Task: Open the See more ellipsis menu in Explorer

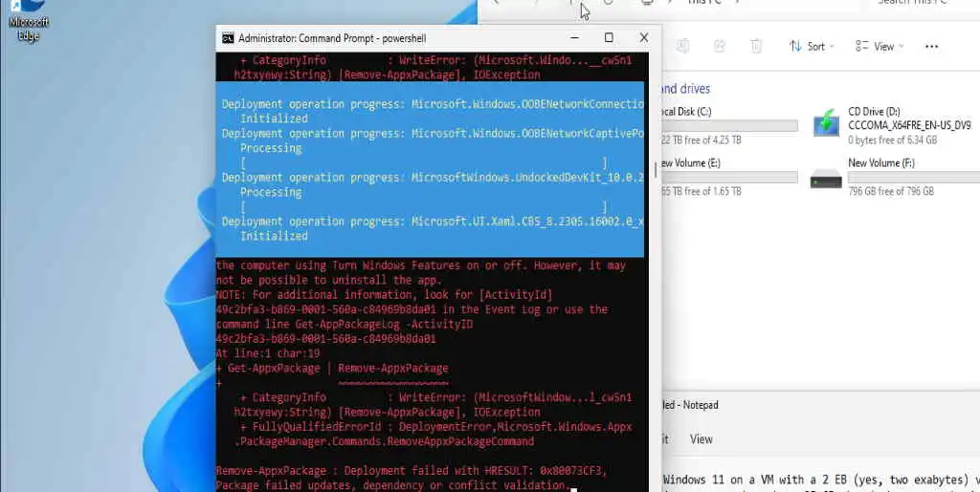Action: tap(931, 46)
